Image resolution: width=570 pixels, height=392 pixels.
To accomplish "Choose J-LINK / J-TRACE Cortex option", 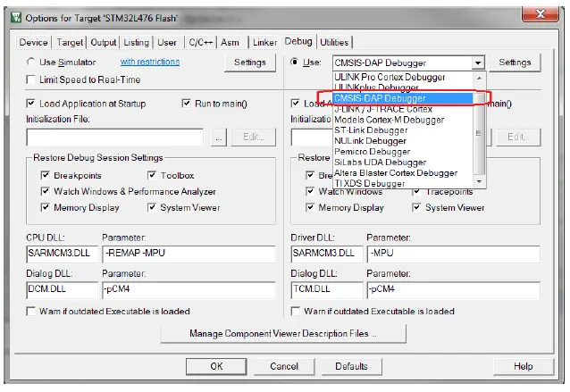I will [x=403, y=109].
